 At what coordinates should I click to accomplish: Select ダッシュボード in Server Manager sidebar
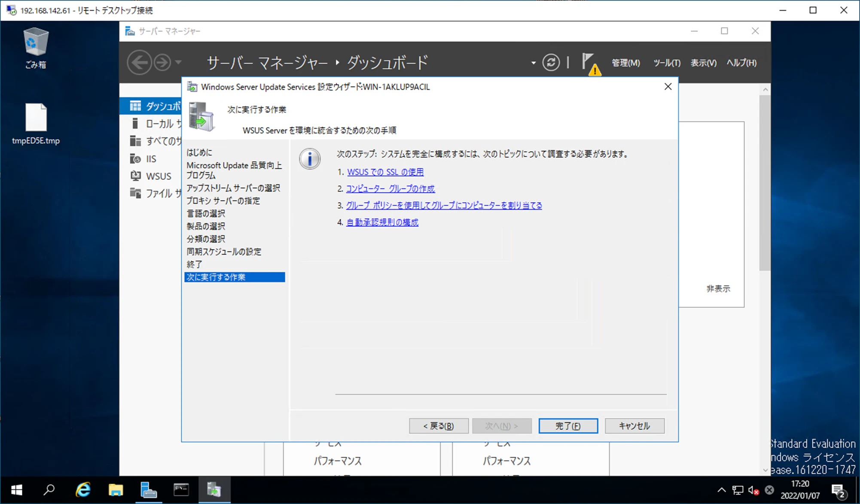click(151, 106)
